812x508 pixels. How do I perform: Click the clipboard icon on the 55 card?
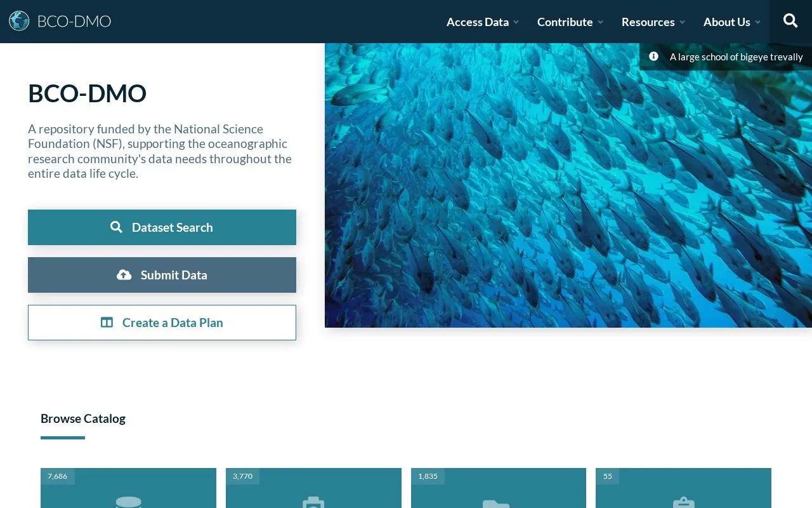683,502
